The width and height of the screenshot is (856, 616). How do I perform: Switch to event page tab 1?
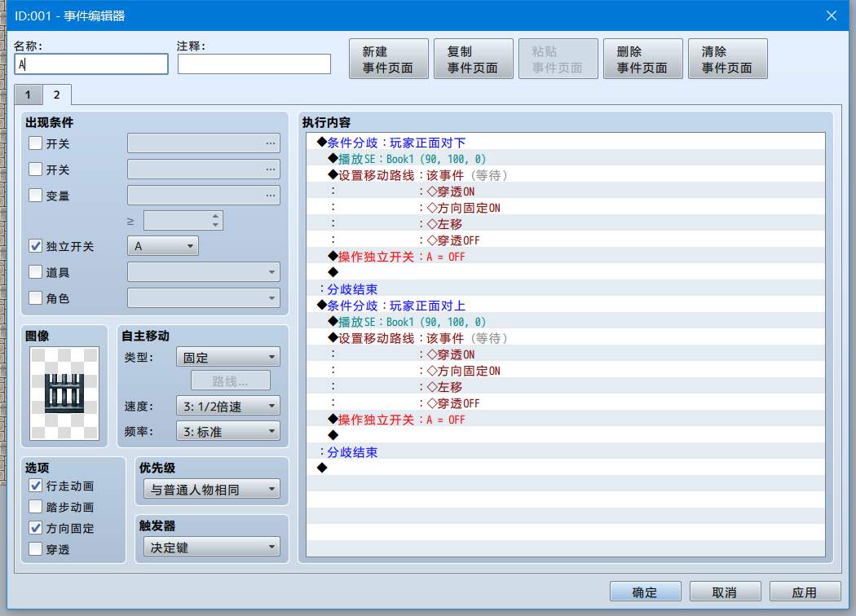tap(28, 95)
